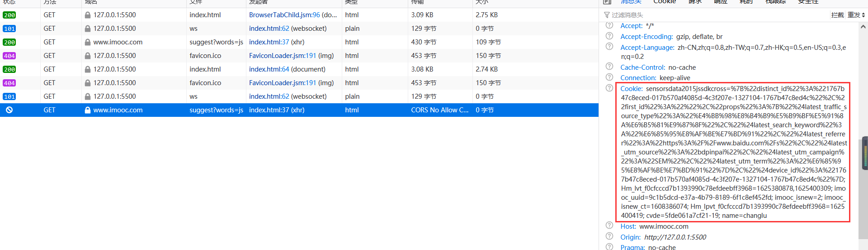
Task: Click the Connection header name
Action: point(638,78)
